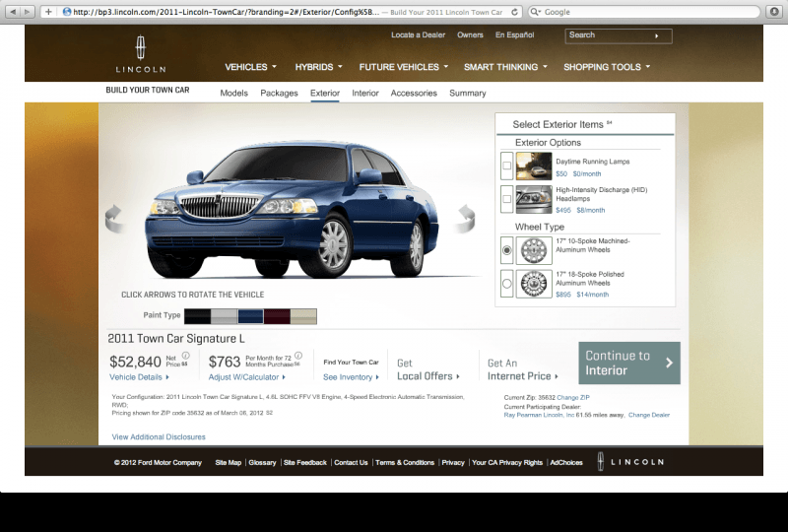788x532 pixels.
Task: Switch to the Packages tab
Action: pyautogui.click(x=279, y=93)
